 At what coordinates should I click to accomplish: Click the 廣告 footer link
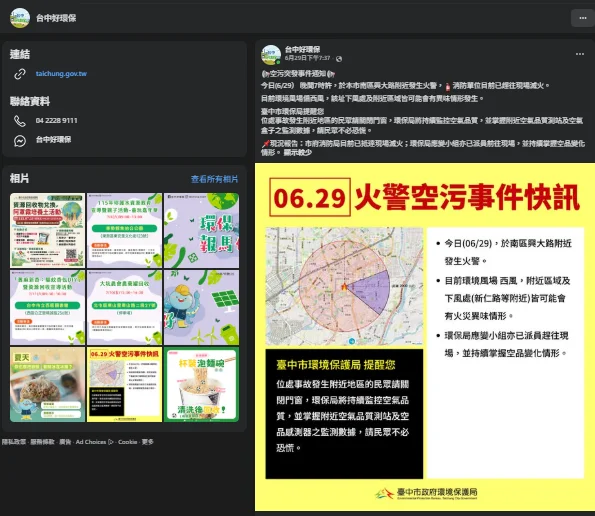[x=65, y=442]
